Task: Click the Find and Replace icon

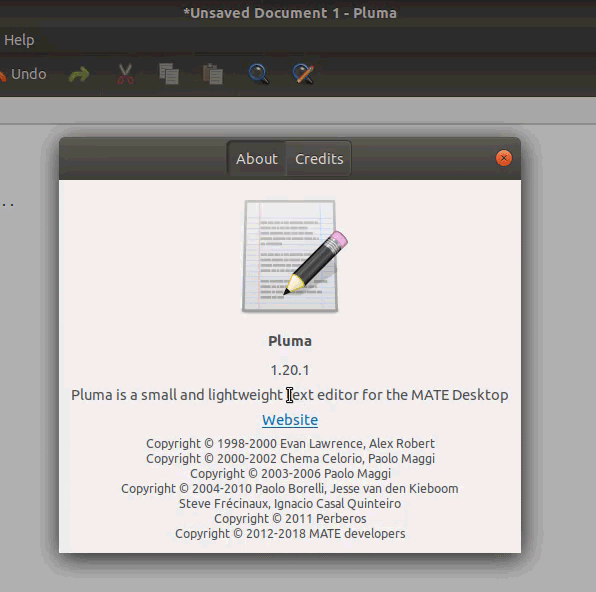Action: [x=303, y=74]
